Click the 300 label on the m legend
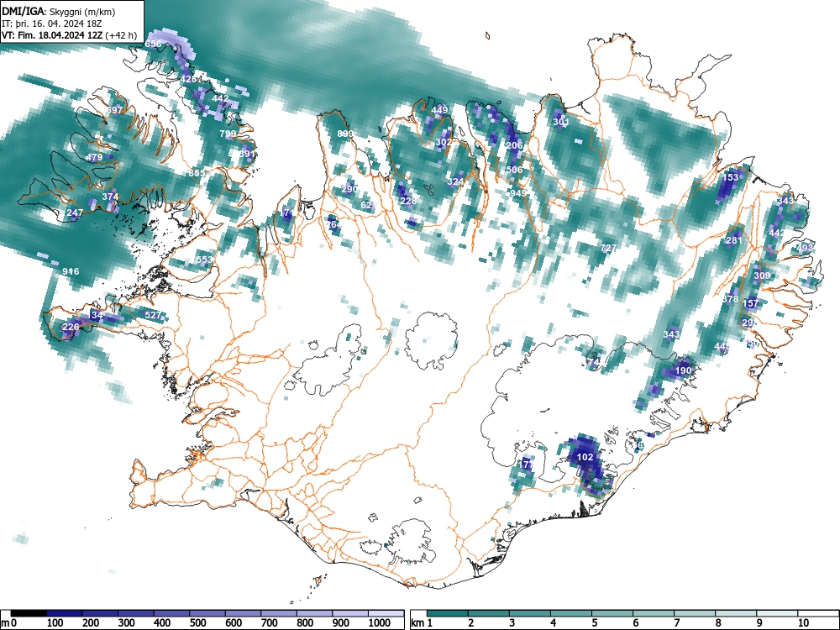This screenshot has width=840, height=630. (127, 623)
